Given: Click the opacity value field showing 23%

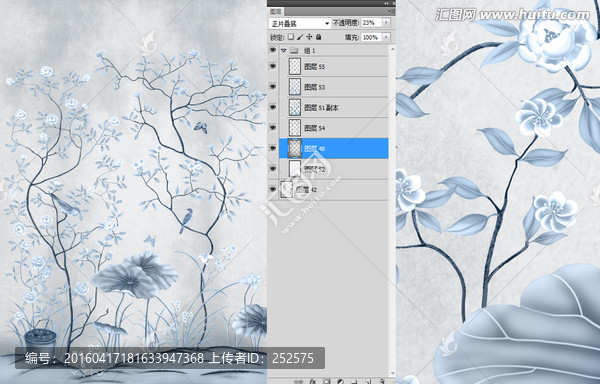Looking at the screenshot, I should 372,23.
